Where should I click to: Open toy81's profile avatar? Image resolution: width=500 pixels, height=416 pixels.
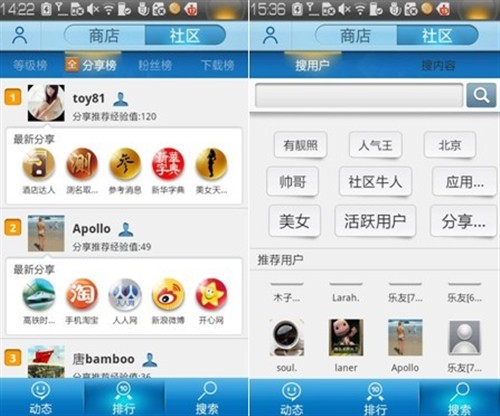click(46, 103)
